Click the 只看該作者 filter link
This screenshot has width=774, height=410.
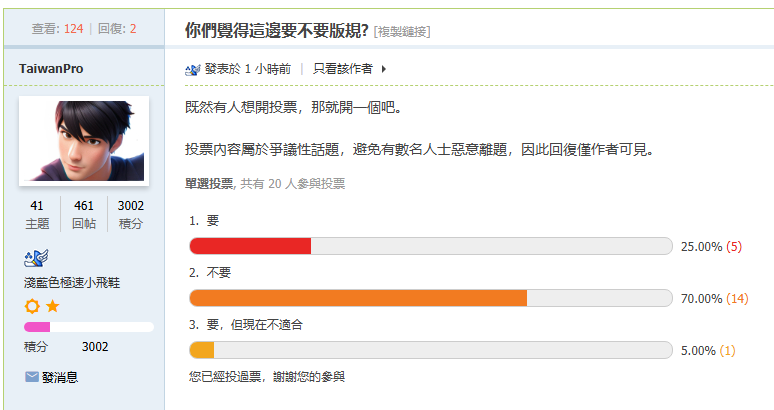point(343,69)
